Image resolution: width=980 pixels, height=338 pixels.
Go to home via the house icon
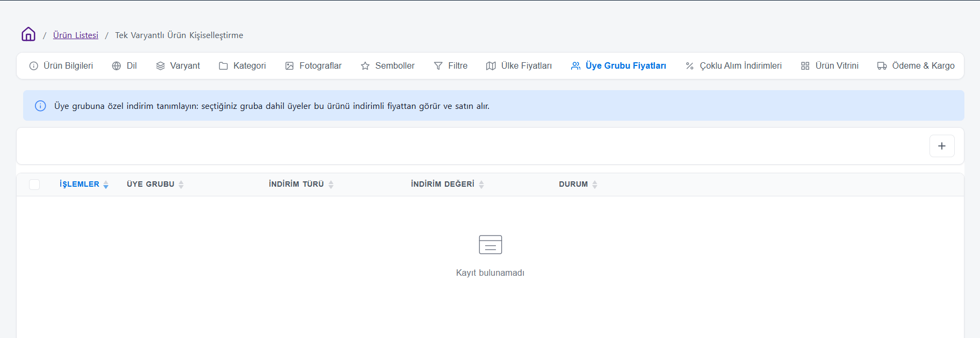[28, 34]
